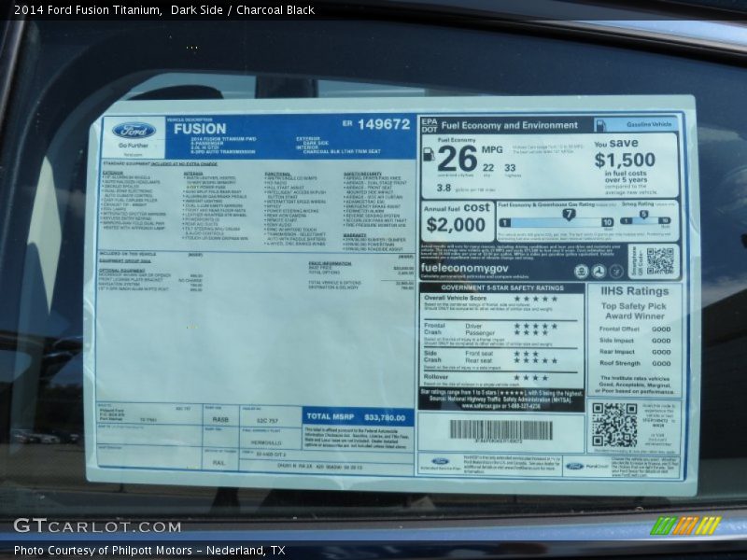Click the highway value 33

tap(510, 168)
